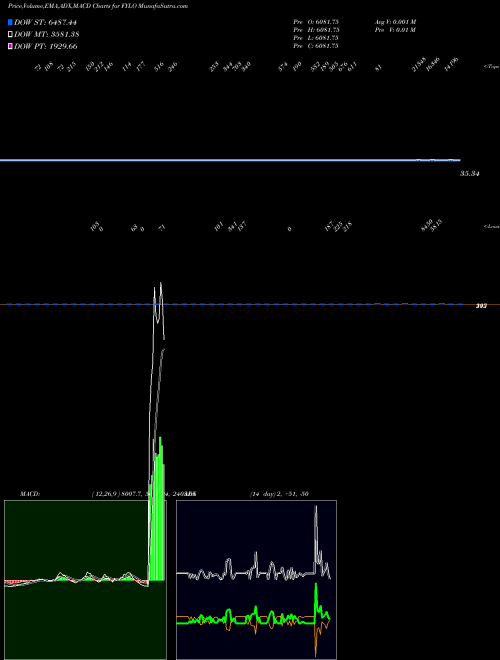Image resolution: width=500 pixels, height=660 pixels.
Task: Click the MACD: label text
Action: pos(29,494)
